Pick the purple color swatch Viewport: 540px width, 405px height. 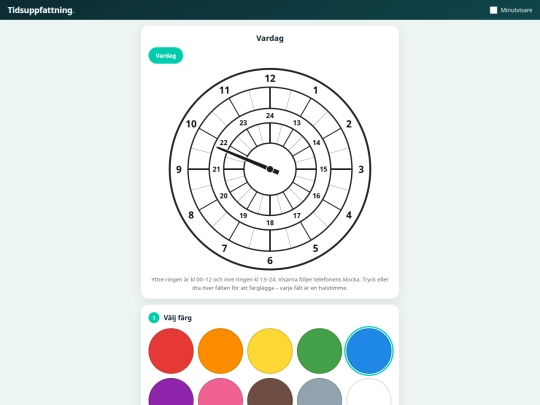171,393
